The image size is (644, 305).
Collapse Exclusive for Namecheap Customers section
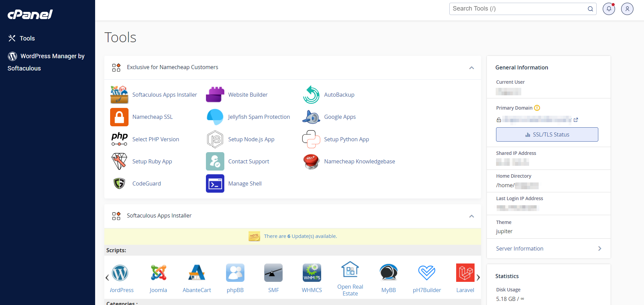471,68
